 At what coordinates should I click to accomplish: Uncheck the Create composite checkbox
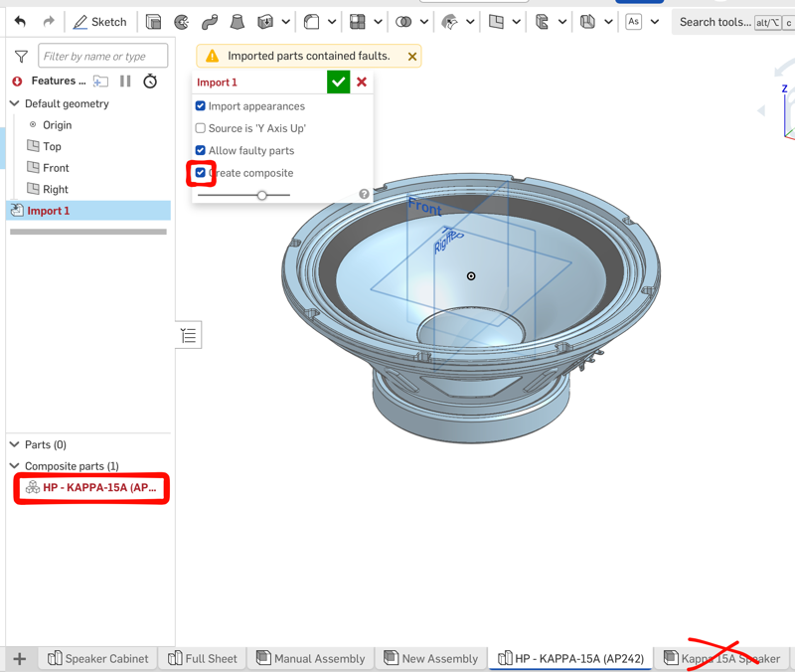coord(201,173)
